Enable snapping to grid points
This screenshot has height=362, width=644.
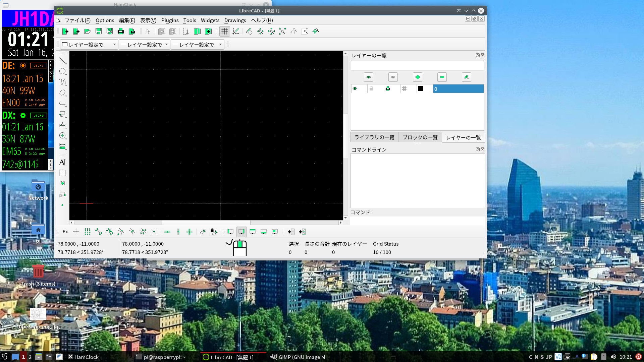pyautogui.click(x=88, y=232)
